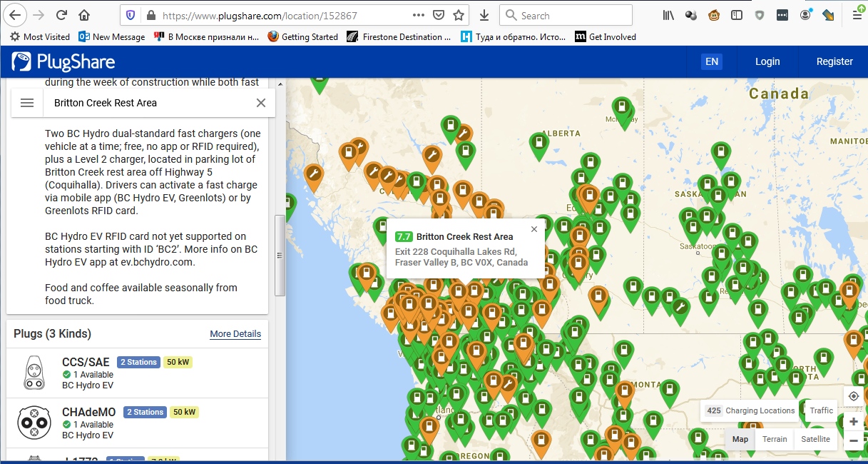Switch map to Terrain view
868x464 pixels.
[x=775, y=439]
